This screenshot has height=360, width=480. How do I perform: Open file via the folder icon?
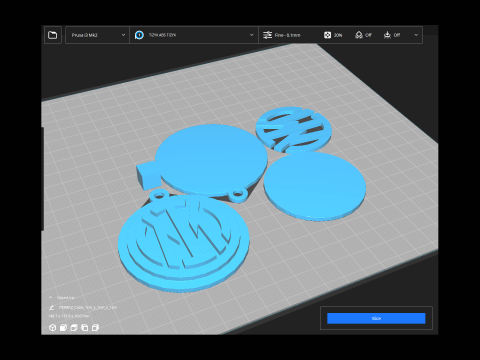(x=53, y=35)
